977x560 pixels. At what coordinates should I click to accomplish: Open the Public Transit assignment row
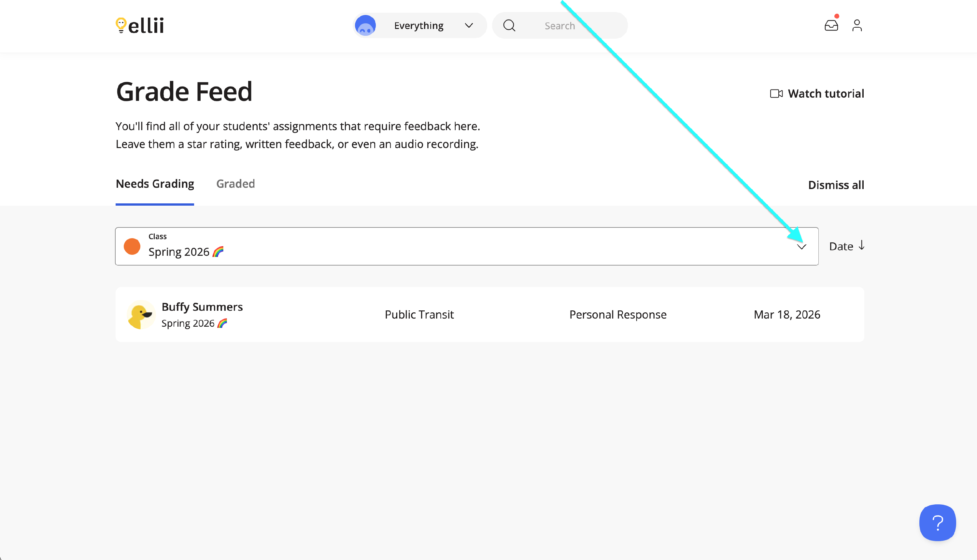coord(419,315)
